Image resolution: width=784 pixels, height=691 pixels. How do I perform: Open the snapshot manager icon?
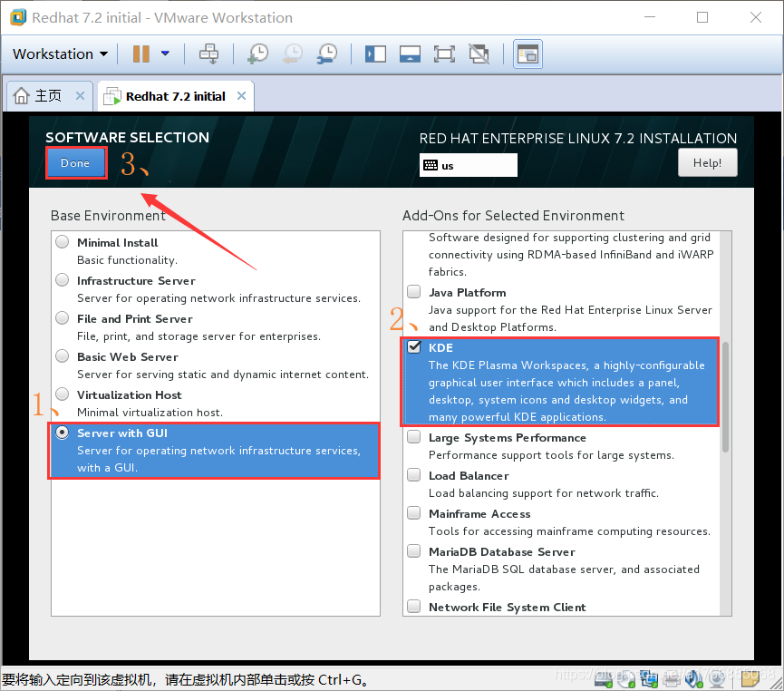[327, 54]
